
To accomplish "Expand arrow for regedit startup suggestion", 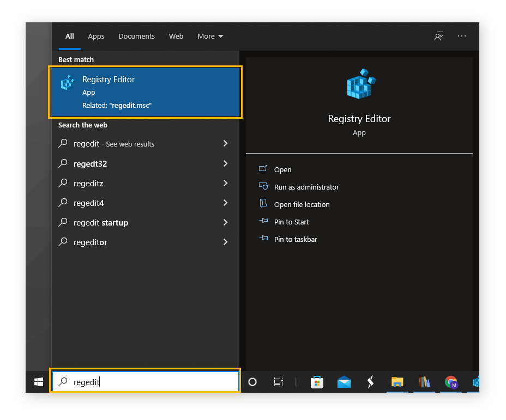I will [225, 222].
